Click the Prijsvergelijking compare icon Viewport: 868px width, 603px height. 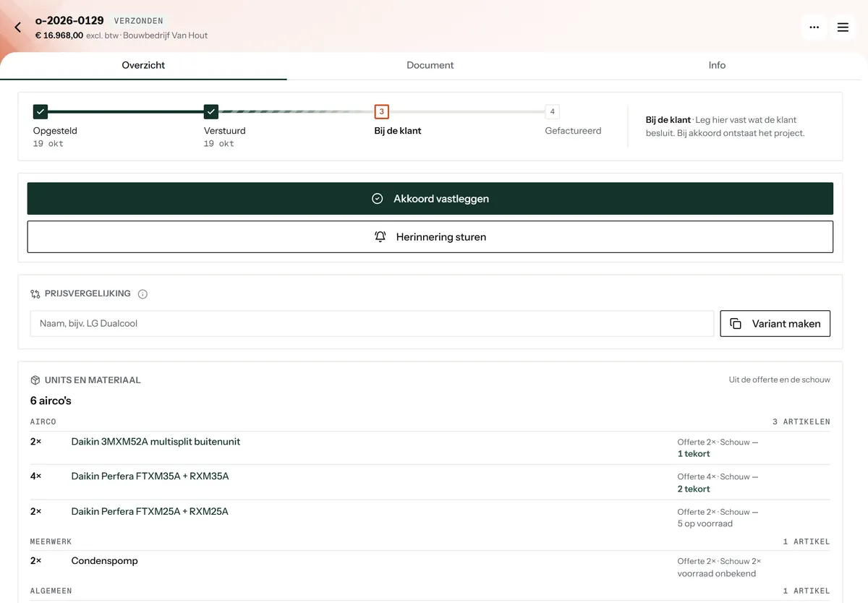35,294
